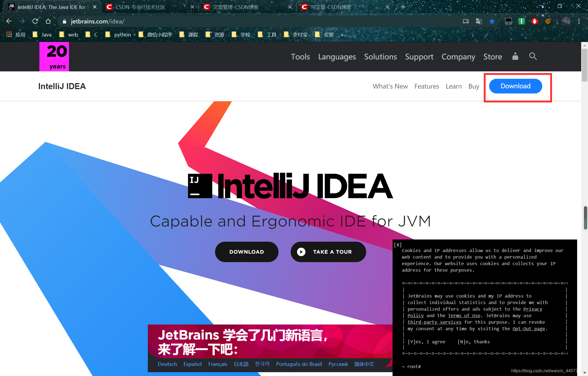The image size is (588, 376).
Task: Open the What's New page
Action: point(390,86)
